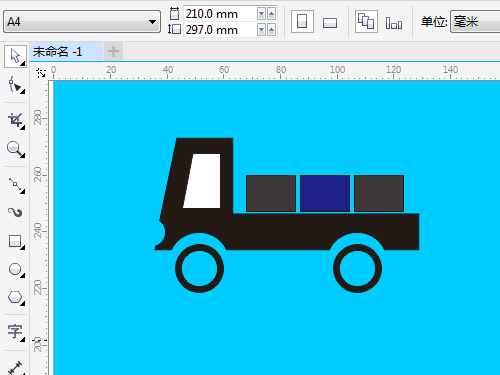The width and height of the screenshot is (500, 375).
Task: Decrease page height with down arrow
Action: tap(262, 30)
